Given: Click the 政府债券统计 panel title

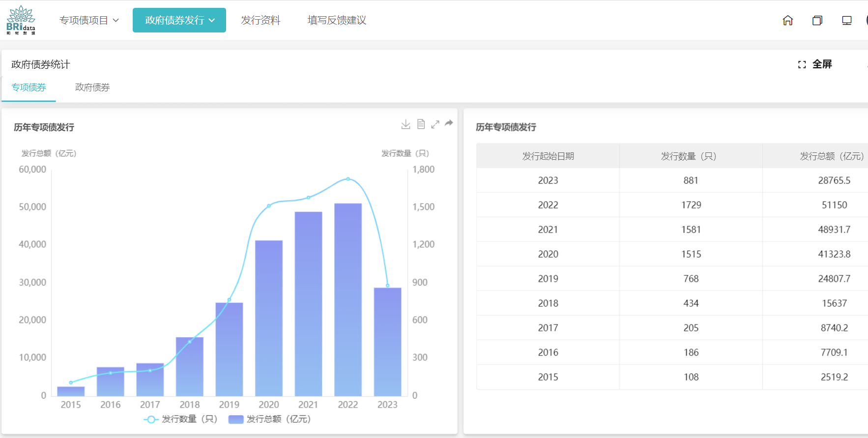Looking at the screenshot, I should (41, 64).
